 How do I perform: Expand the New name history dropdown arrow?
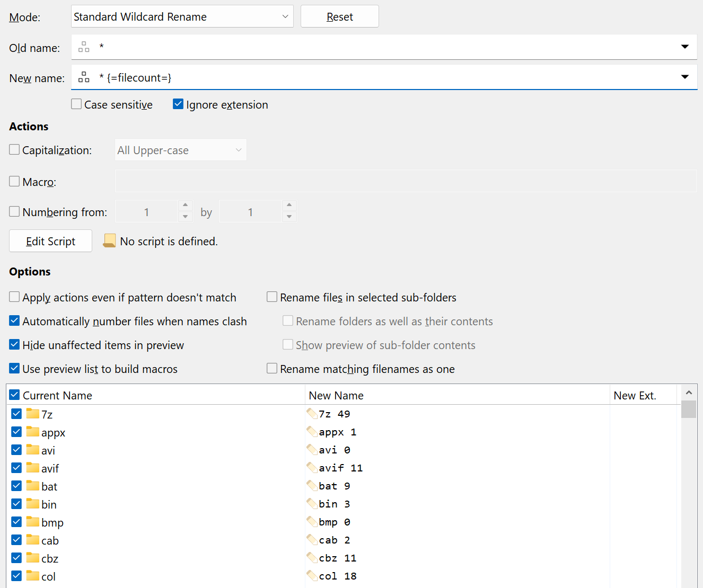pyautogui.click(x=684, y=77)
